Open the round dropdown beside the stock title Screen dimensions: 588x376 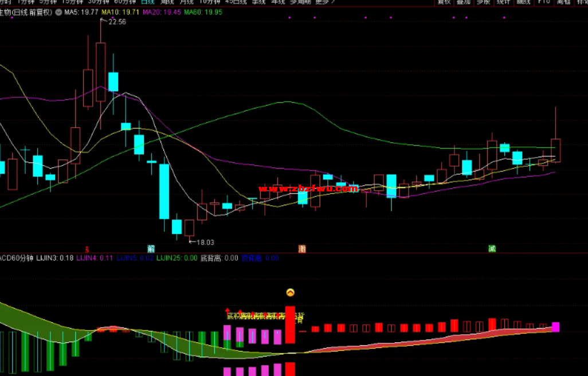click(58, 13)
